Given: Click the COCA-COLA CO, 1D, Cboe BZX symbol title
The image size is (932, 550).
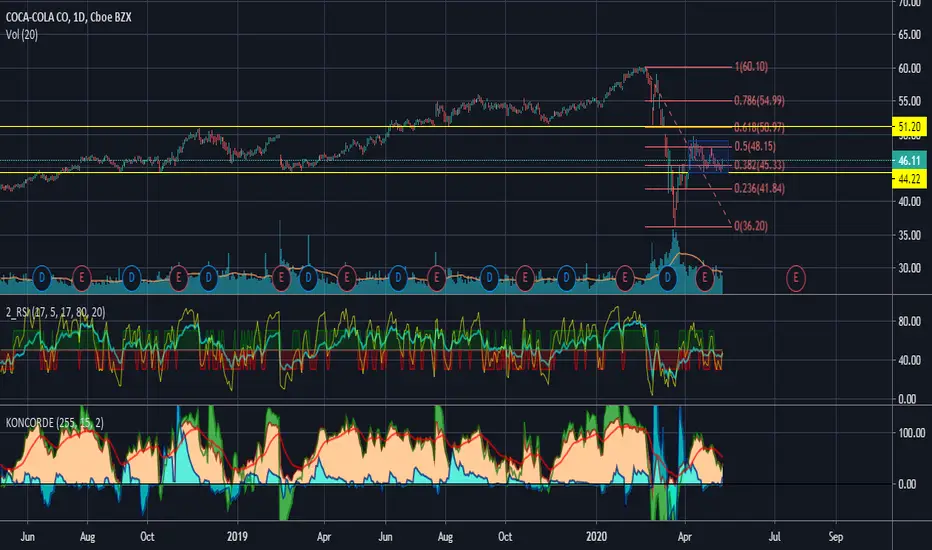Looking at the screenshot, I should click(68, 17).
